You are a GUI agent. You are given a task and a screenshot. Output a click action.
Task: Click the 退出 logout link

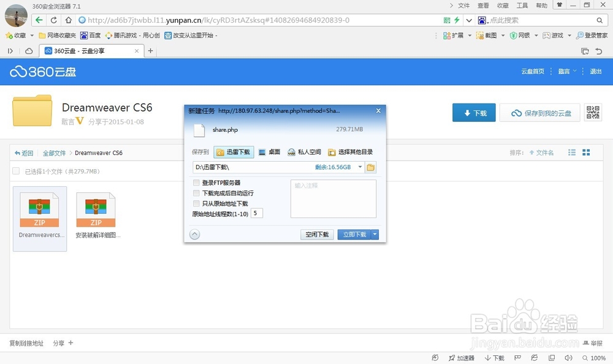pos(595,71)
